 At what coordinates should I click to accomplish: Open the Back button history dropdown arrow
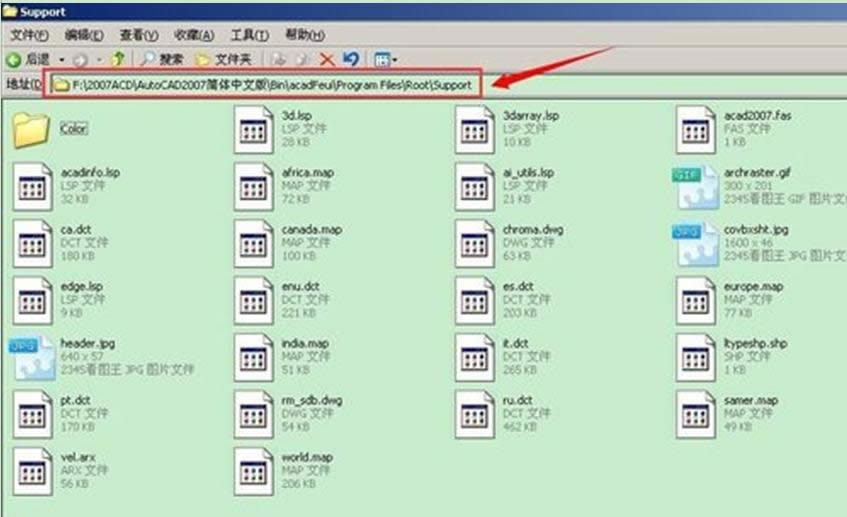(62, 60)
